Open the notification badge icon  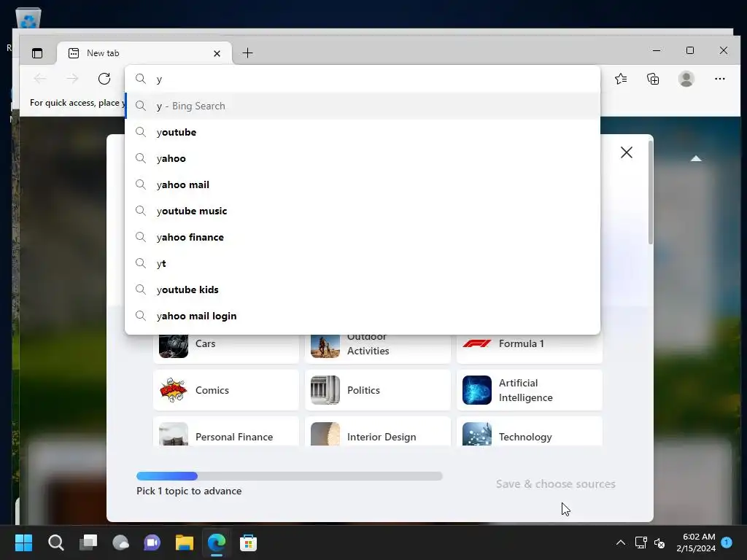coord(727,542)
